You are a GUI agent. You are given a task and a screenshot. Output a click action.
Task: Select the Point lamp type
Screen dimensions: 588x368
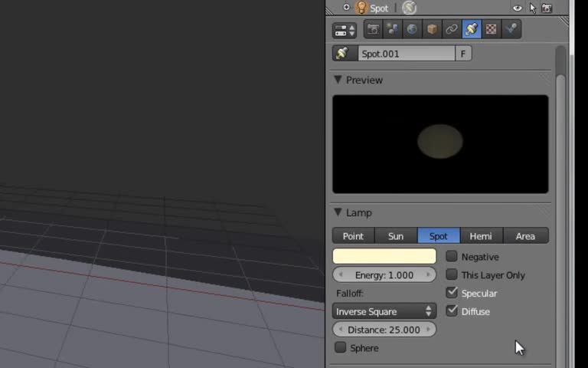coord(353,236)
